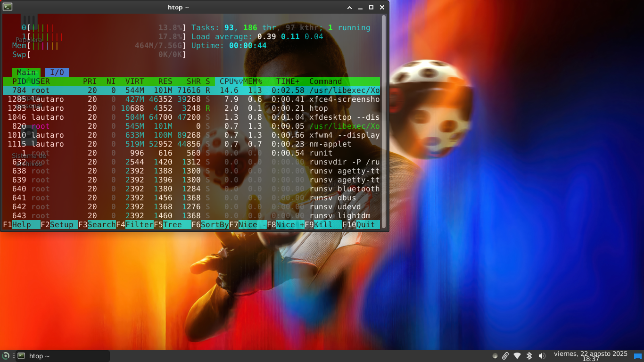Viewport: 644px width, 362px height.
Task: Click the round gray moon-like tray icon
Action: (x=495, y=356)
